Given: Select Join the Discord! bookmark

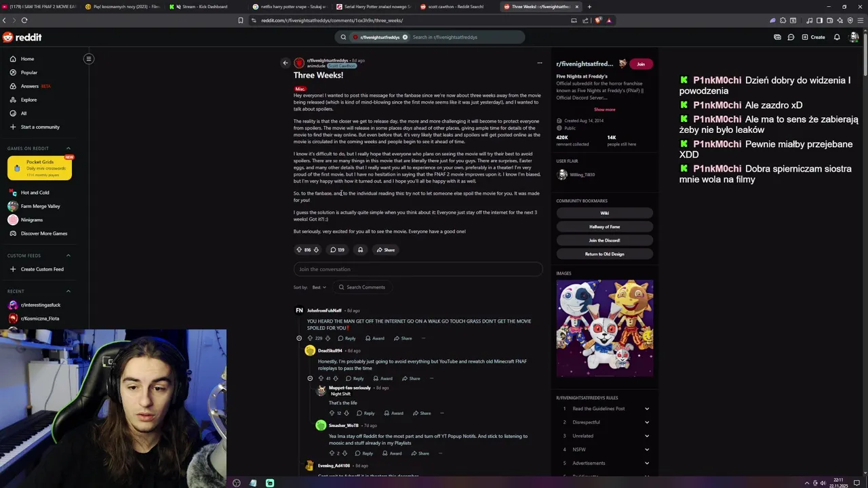Looking at the screenshot, I should click(605, 241).
